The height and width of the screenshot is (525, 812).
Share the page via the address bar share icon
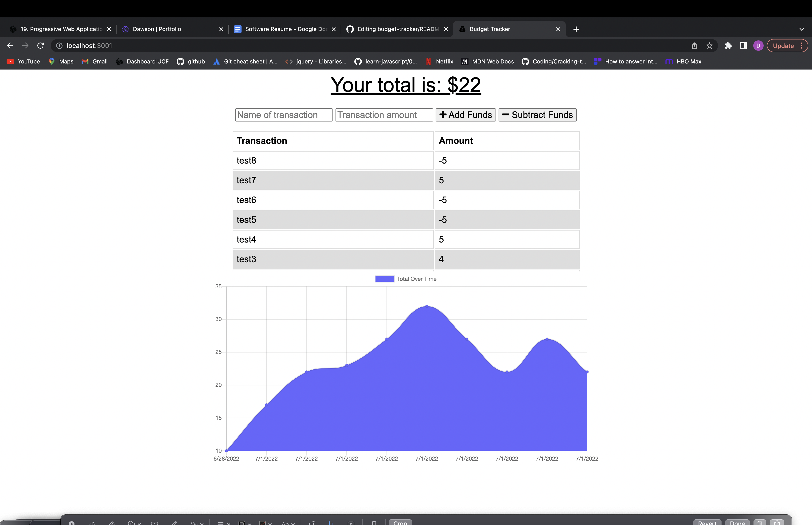pos(694,45)
